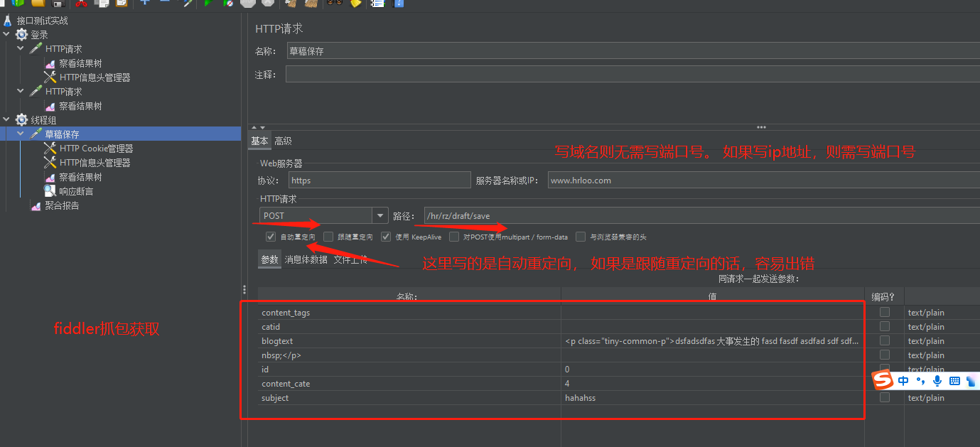Select 响应断言 in the tree
The height and width of the screenshot is (447, 980).
click(76, 191)
